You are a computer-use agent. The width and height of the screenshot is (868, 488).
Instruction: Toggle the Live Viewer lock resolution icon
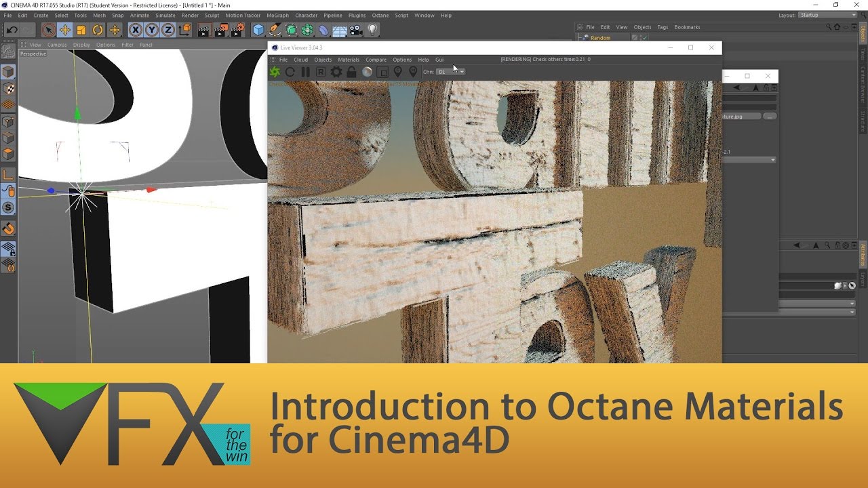(x=351, y=72)
